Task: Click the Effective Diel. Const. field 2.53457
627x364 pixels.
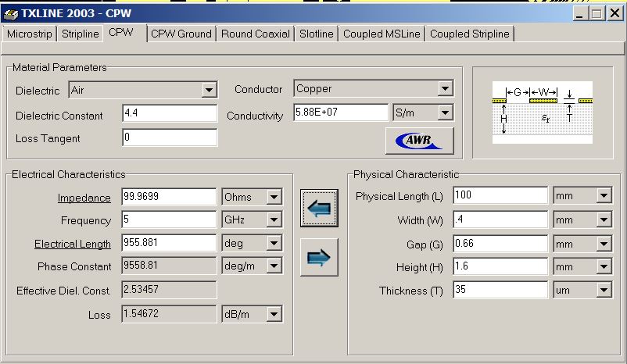Action: click(x=169, y=290)
